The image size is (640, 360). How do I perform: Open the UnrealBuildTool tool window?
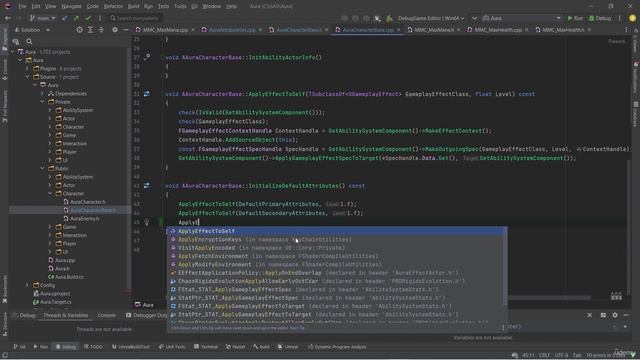point(131,347)
